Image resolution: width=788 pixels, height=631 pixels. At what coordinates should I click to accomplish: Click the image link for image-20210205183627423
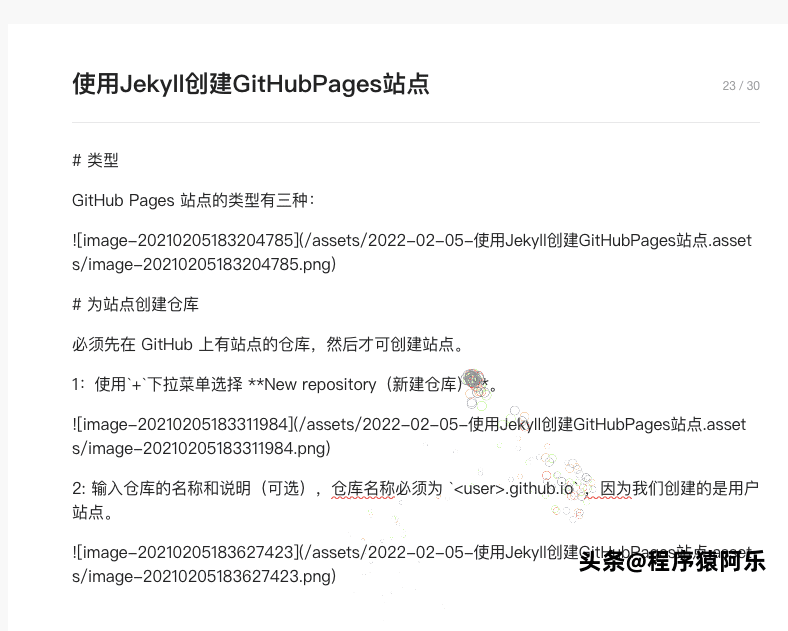click(412, 564)
